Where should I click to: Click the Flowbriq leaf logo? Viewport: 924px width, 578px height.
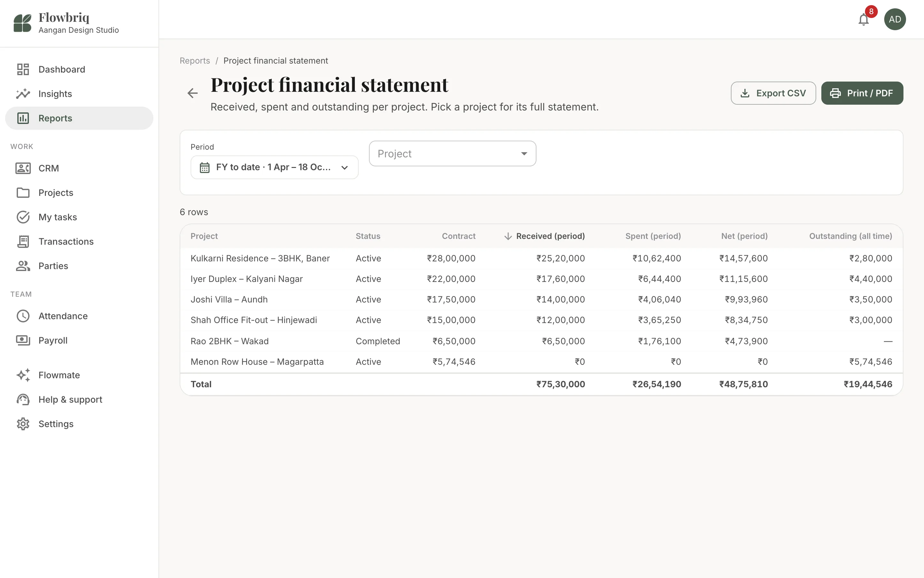22,23
